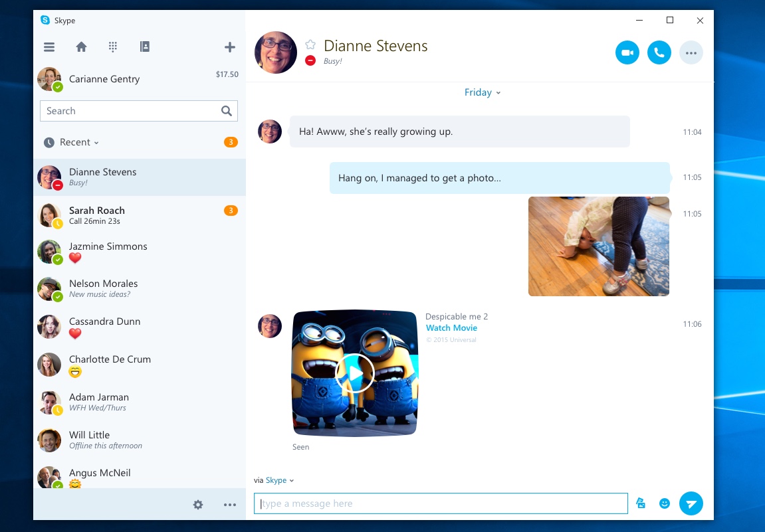Viewport: 765px width, 532px height.
Task: Click the Recent unread count badge
Action: pyautogui.click(x=231, y=142)
